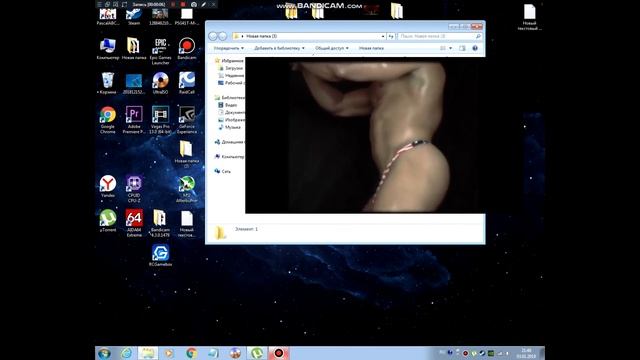
Task: Select Документы library in the navigation pane
Action: click(231, 112)
